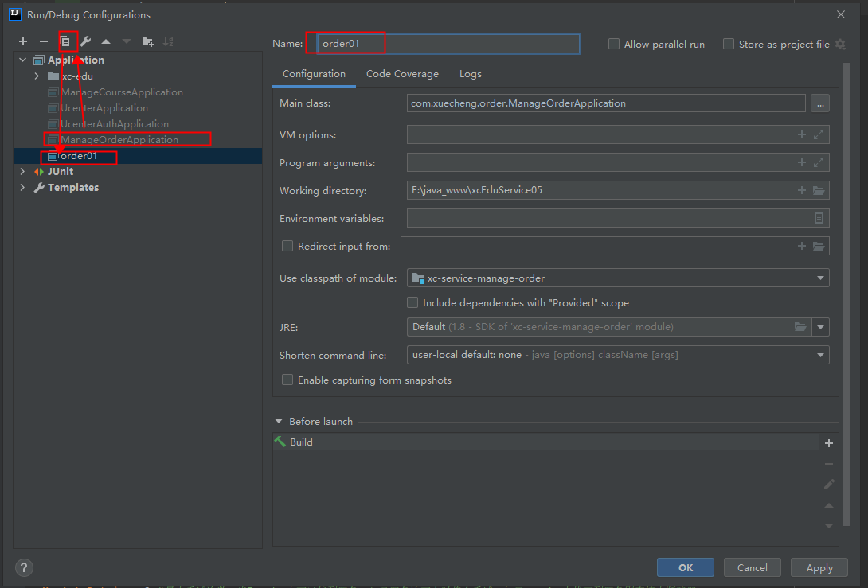This screenshot has height=588, width=868.
Task: Close the Run/Debug Configurations dialog
Action: (x=841, y=15)
